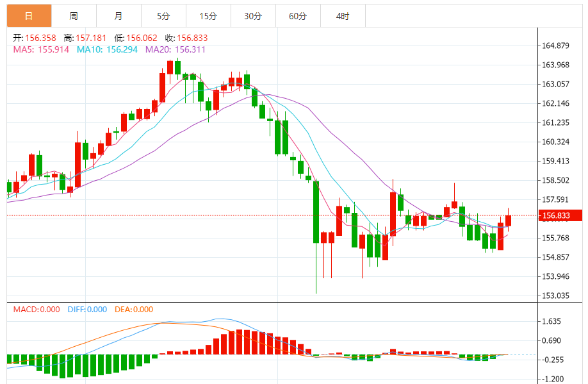Click the 163.057 price axis label

556,84
